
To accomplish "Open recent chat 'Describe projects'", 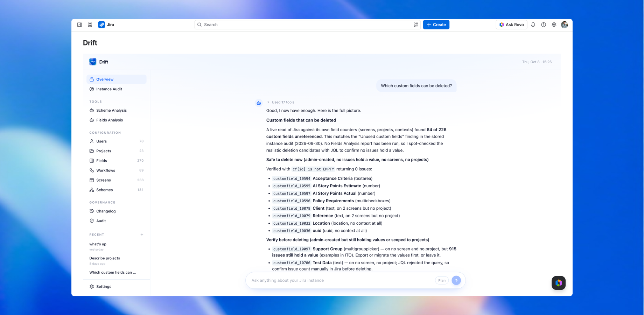I will tap(116, 260).
